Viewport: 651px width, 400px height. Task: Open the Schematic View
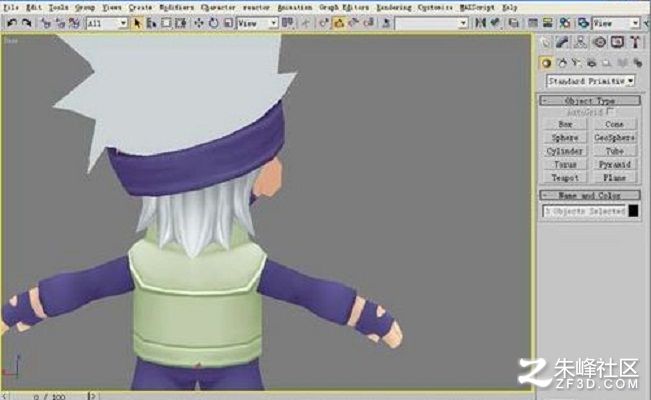click(x=548, y=23)
